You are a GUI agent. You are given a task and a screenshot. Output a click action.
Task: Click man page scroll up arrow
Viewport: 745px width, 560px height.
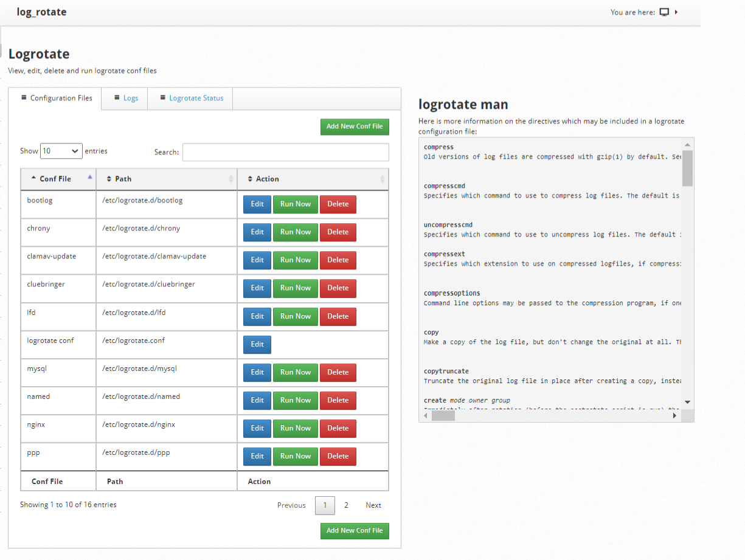[687, 145]
